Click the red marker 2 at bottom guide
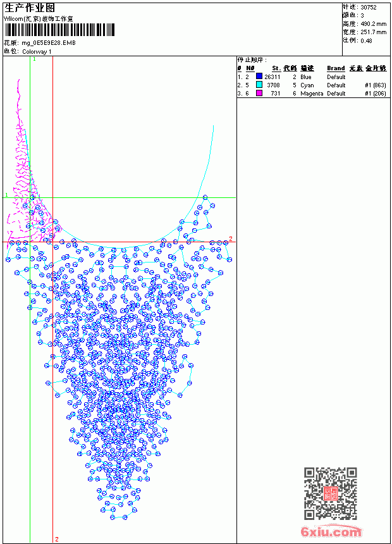392x544 pixels. [57, 539]
